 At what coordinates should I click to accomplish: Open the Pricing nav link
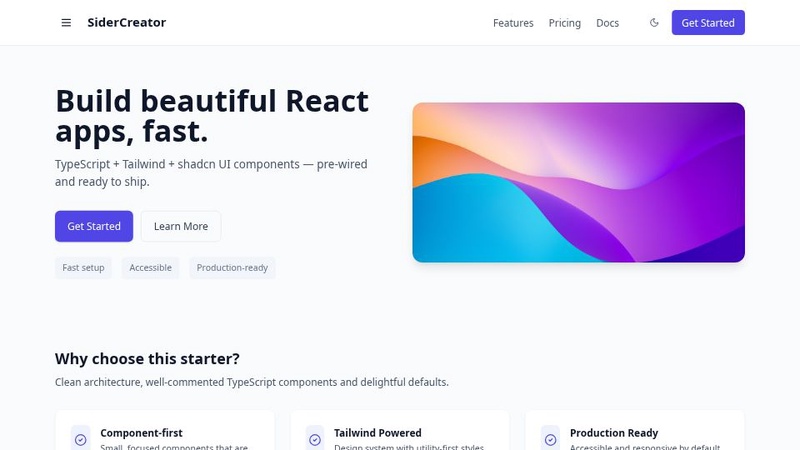pos(564,23)
